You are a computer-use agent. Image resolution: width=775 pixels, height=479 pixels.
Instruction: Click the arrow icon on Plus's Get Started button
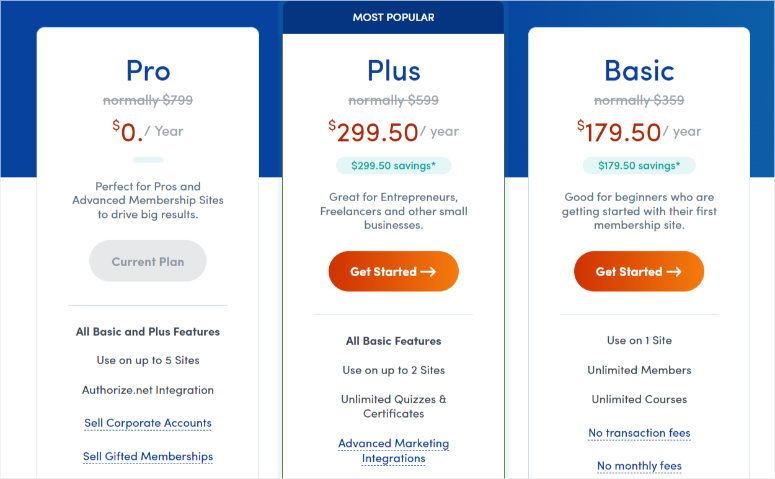tap(428, 271)
